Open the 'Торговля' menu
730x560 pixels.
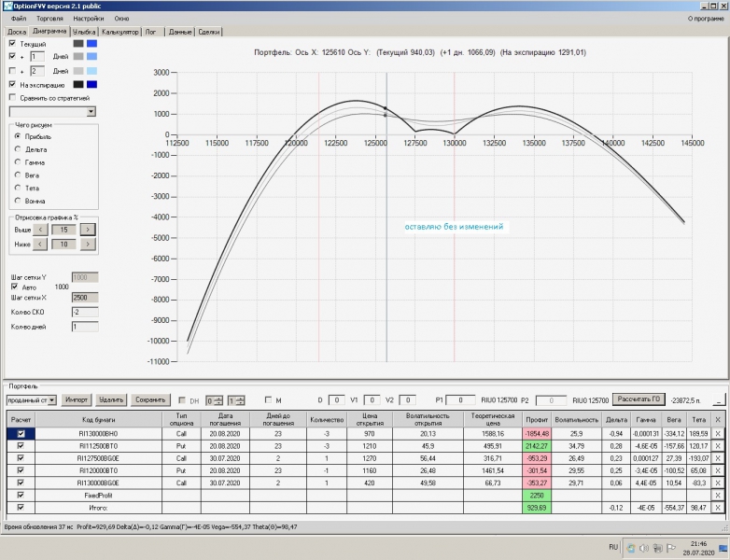(x=49, y=19)
